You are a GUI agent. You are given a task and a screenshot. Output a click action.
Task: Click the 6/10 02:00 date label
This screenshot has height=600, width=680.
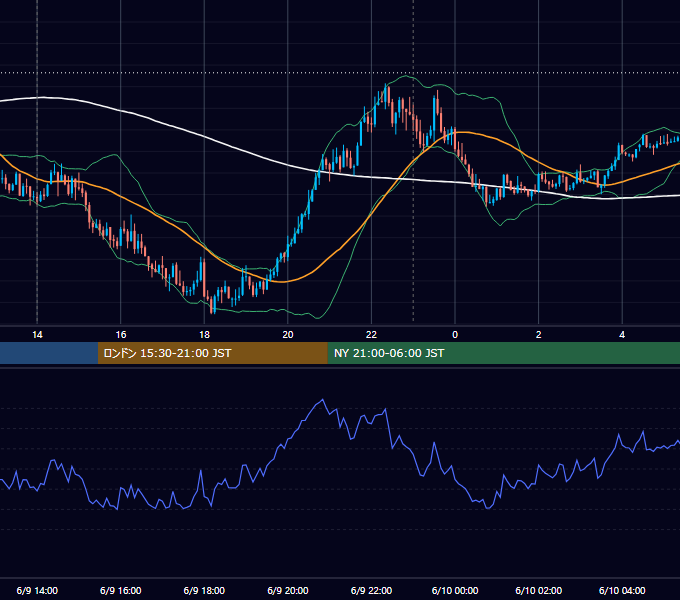(x=539, y=590)
